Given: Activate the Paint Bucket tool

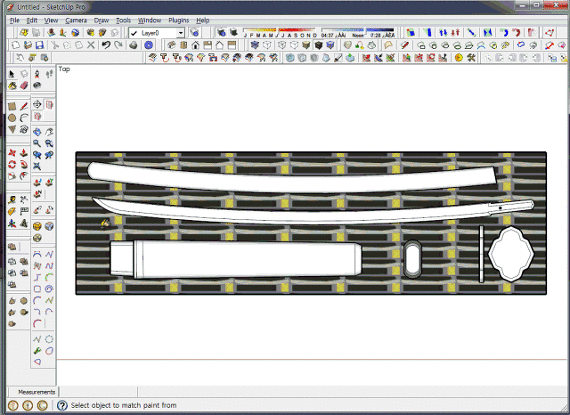Looking at the screenshot, I should point(12,86).
